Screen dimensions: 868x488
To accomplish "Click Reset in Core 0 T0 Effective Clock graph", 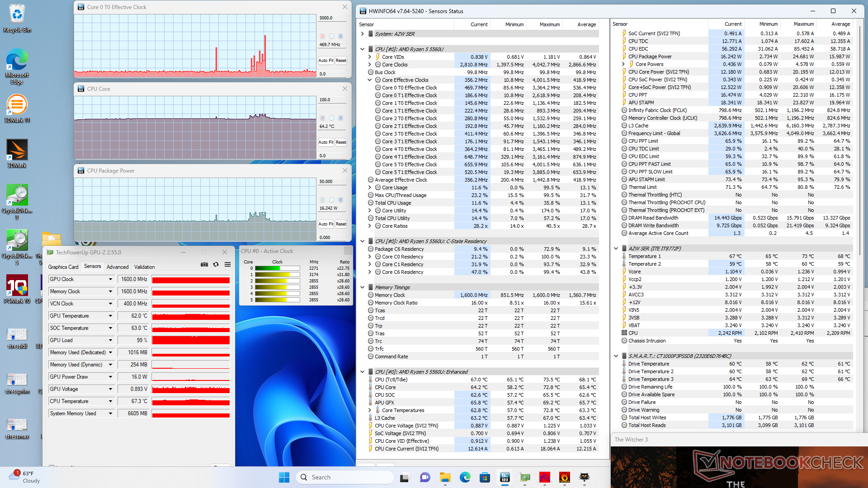I will (341, 61).
